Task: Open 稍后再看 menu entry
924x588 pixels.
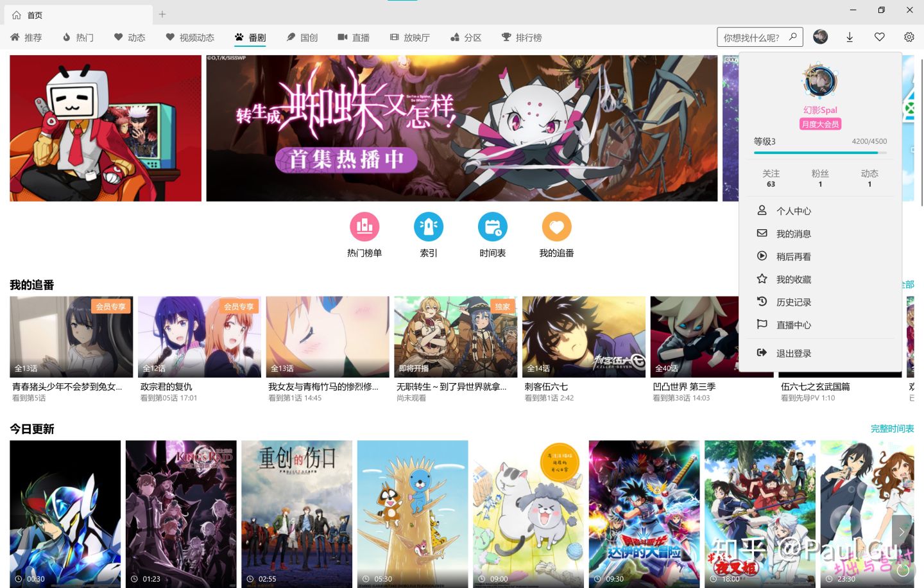Action: [820, 256]
